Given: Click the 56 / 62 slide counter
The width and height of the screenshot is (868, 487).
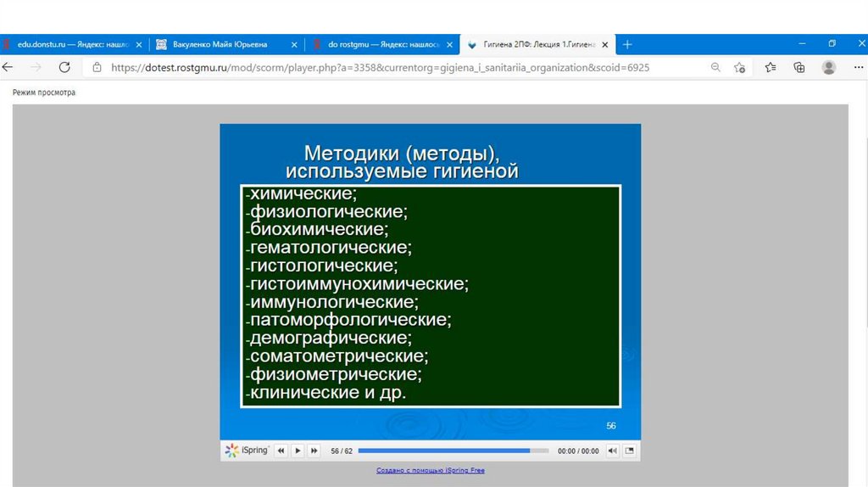Looking at the screenshot, I should [x=341, y=451].
